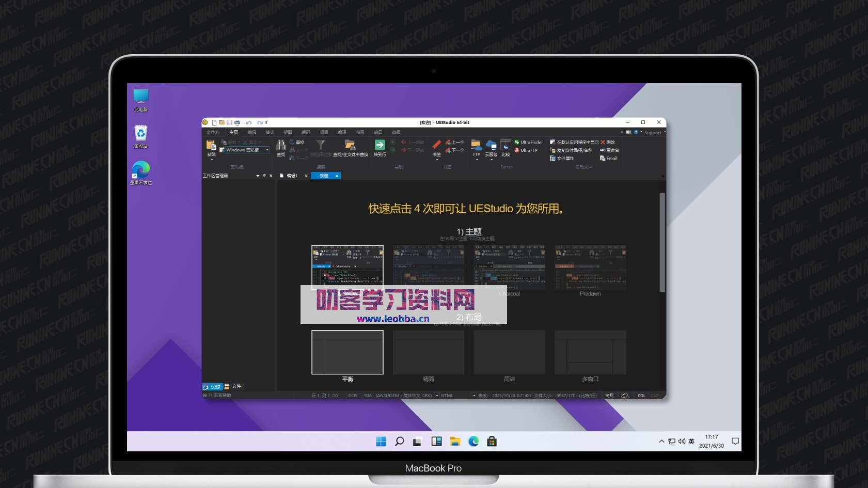This screenshot has height=488, width=868.
Task: Open the Windows clipboard (剪贴板) dropdown
Action: tap(267, 150)
